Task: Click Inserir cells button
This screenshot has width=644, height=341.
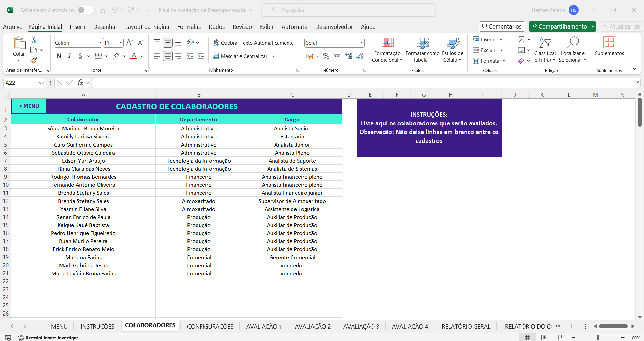Action: click(x=484, y=40)
